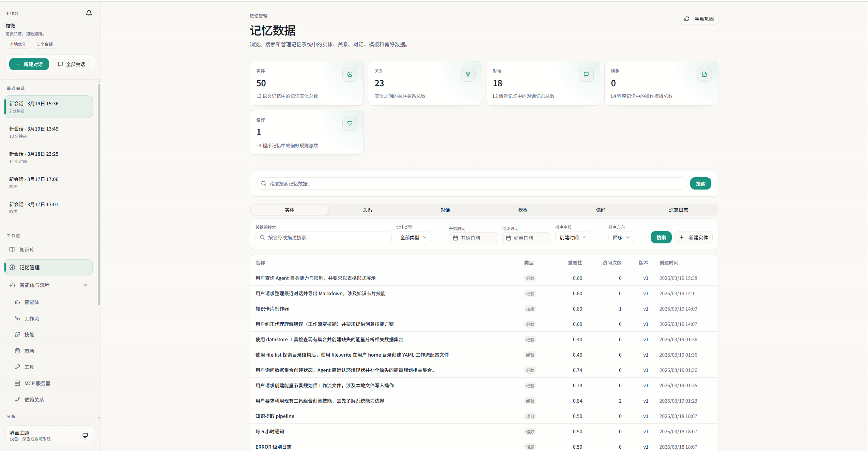Viewport: 868px width, 451px height.
Task: Open 依赖关系 in sidebar
Action: pos(34,400)
